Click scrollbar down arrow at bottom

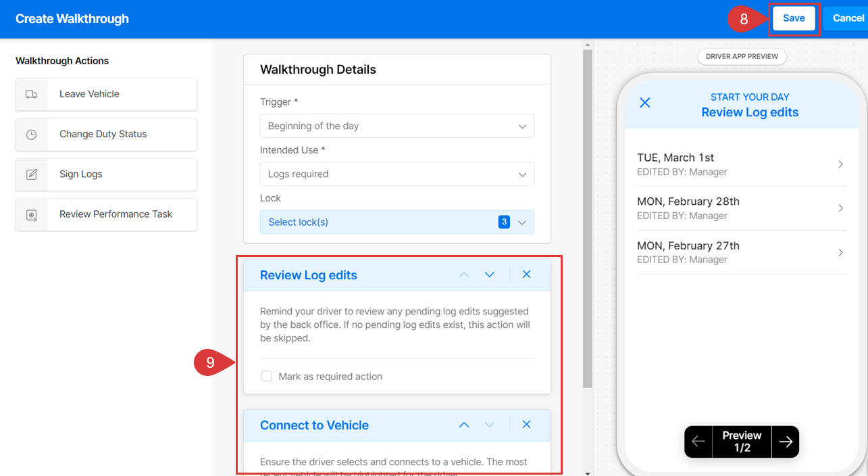tap(588, 473)
